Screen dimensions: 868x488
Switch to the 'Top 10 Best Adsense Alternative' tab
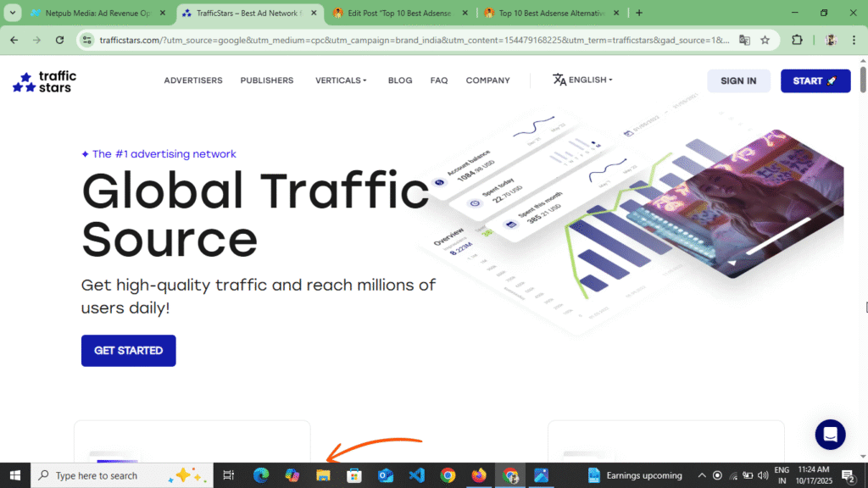click(550, 13)
